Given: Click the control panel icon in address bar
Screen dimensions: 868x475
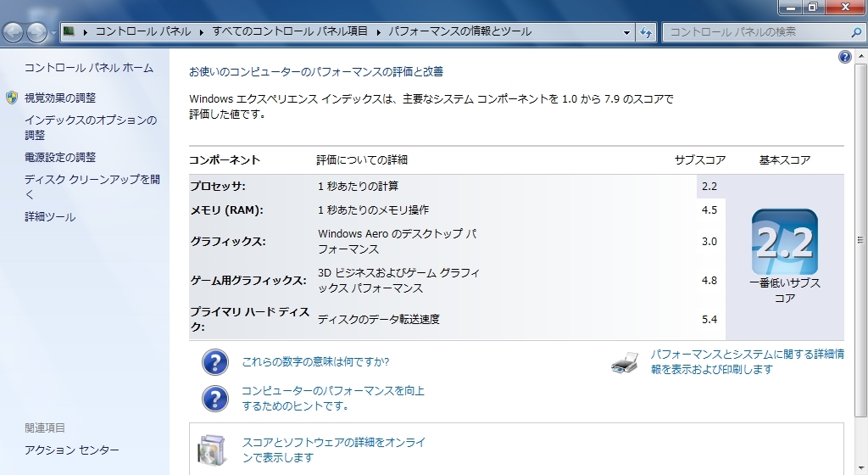Looking at the screenshot, I should (x=69, y=31).
